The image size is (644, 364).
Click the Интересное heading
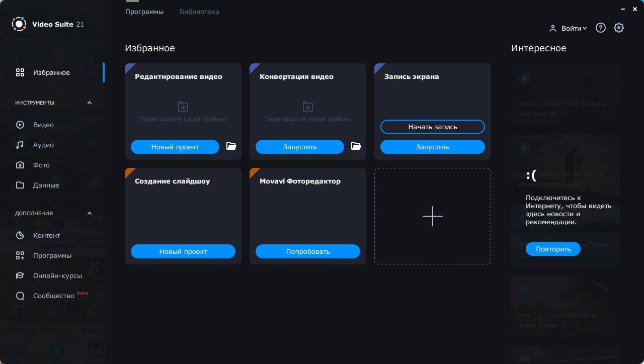tap(539, 48)
